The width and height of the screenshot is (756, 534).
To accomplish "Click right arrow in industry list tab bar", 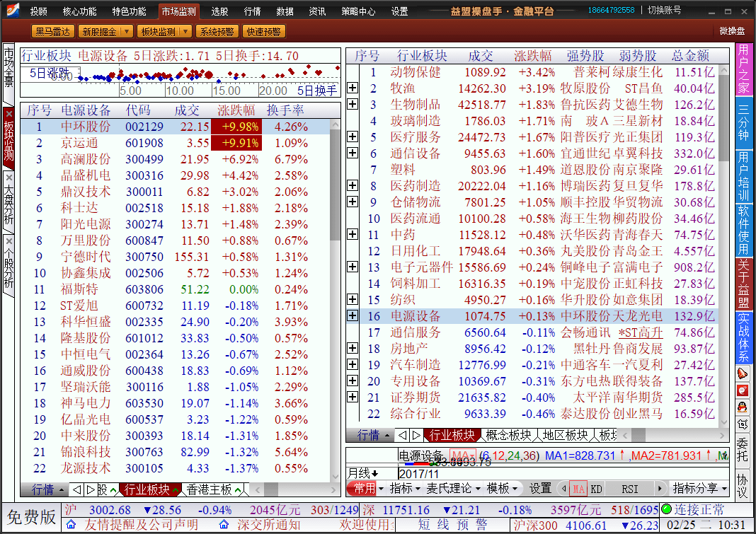I will [x=416, y=436].
